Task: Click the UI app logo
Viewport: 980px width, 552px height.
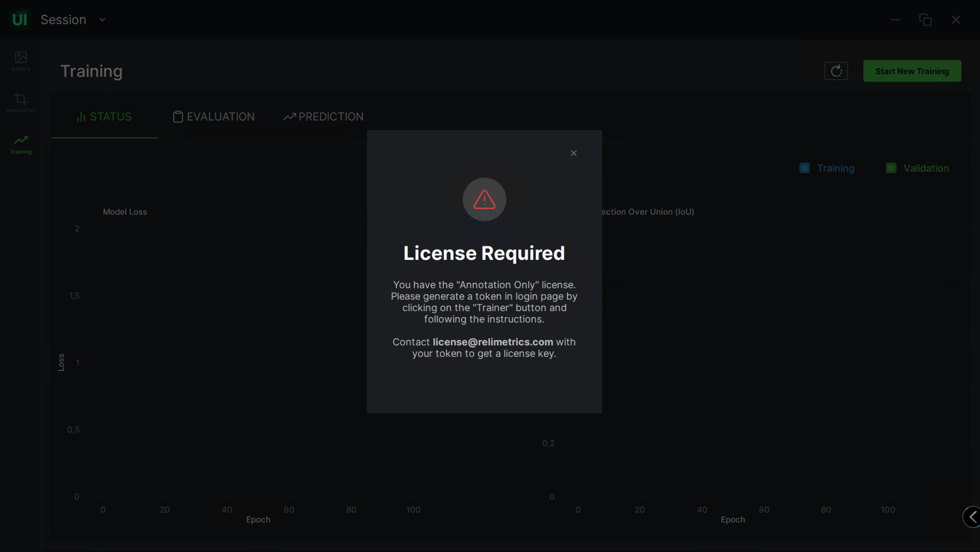Action: (x=19, y=20)
